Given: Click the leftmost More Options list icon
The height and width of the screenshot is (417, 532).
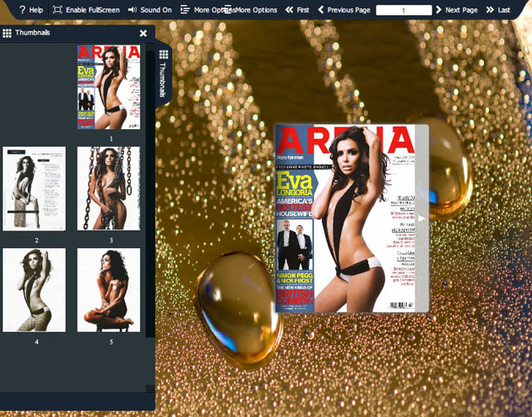Looking at the screenshot, I should coord(185,10).
